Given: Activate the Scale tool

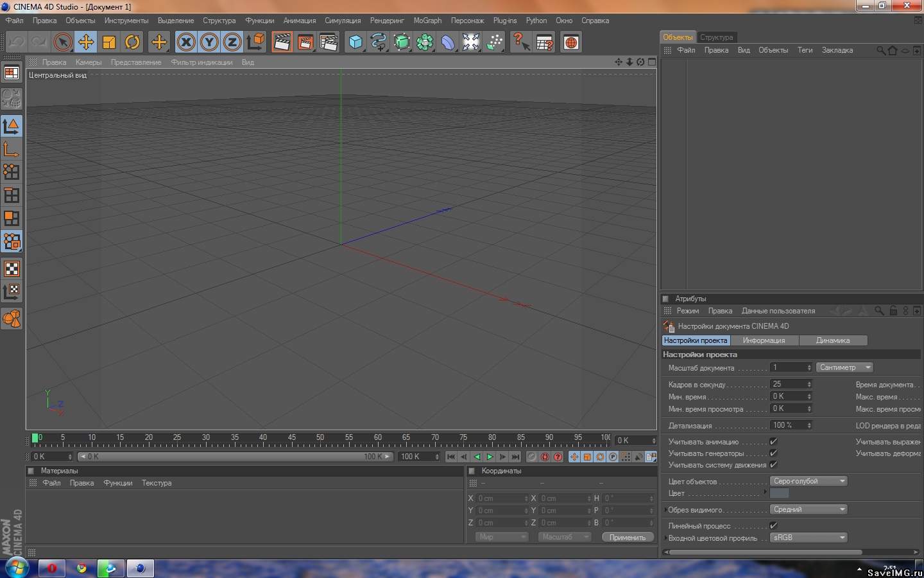Looking at the screenshot, I should coord(108,42).
